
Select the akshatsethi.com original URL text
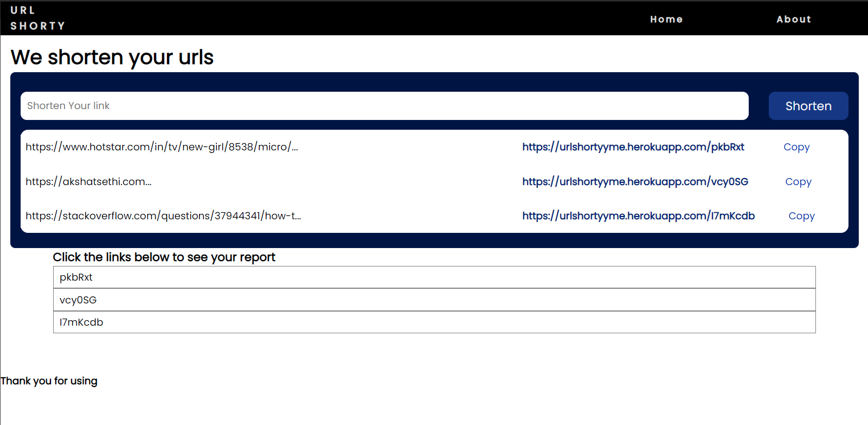click(x=88, y=182)
